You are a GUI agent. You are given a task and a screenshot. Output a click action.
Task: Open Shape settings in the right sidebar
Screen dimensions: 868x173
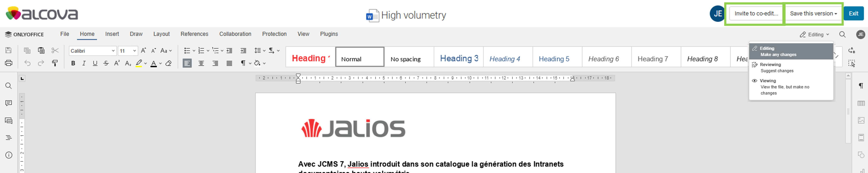861,155
